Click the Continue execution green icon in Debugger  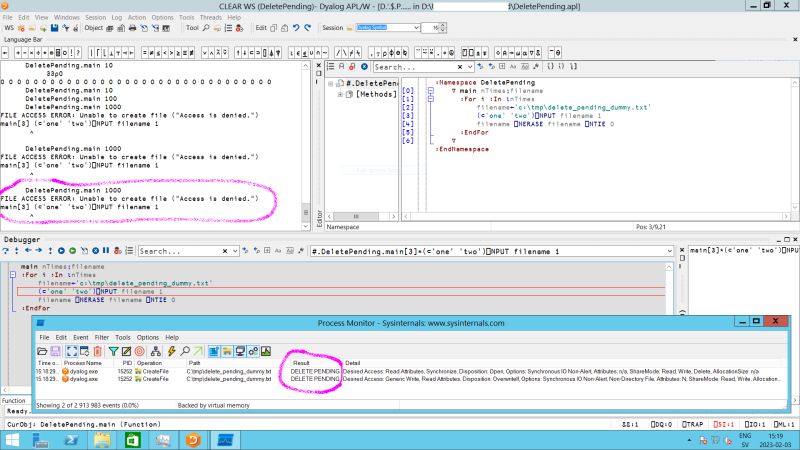coord(72,251)
